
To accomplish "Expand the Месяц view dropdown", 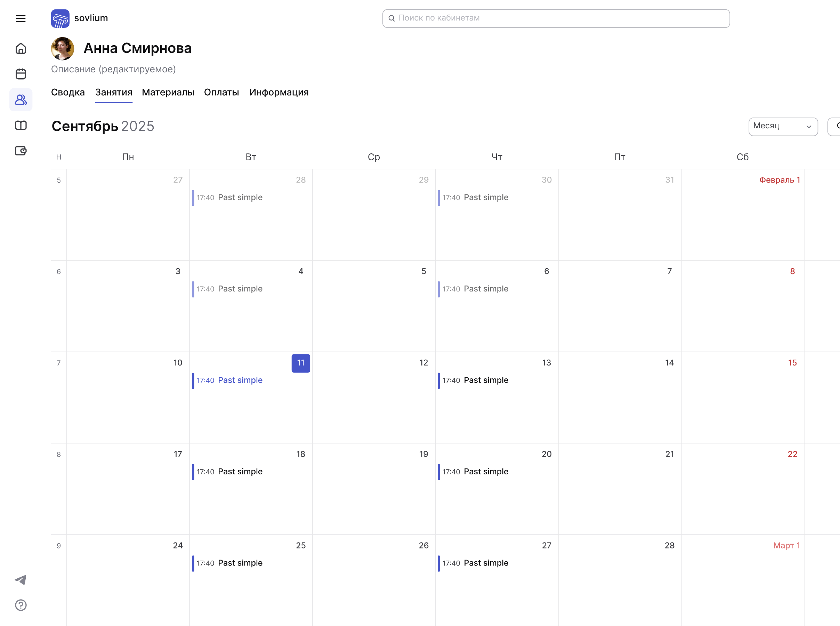I will 783,126.
